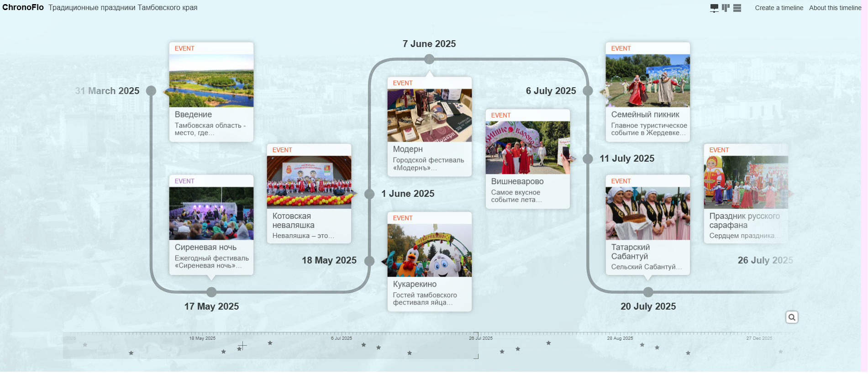Open the Сиреневая ночь event card
The height and width of the screenshot is (374, 868).
click(x=211, y=247)
